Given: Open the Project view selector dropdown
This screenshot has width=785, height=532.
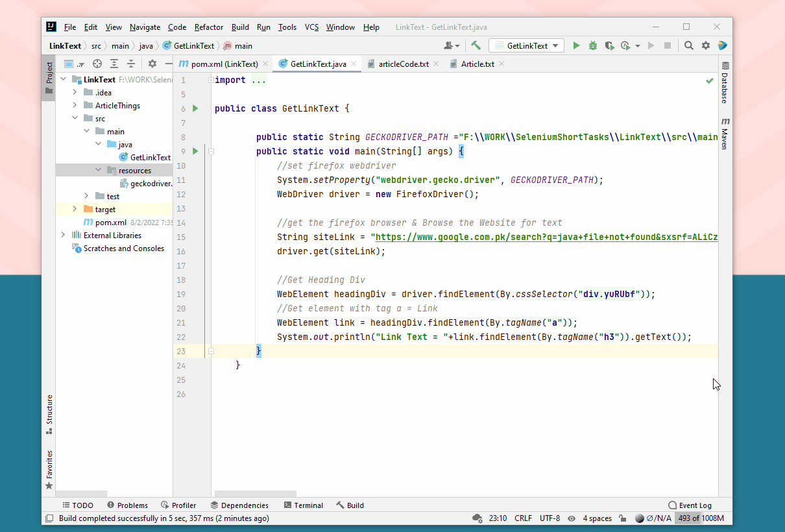Looking at the screenshot, I should pyautogui.click(x=74, y=64).
